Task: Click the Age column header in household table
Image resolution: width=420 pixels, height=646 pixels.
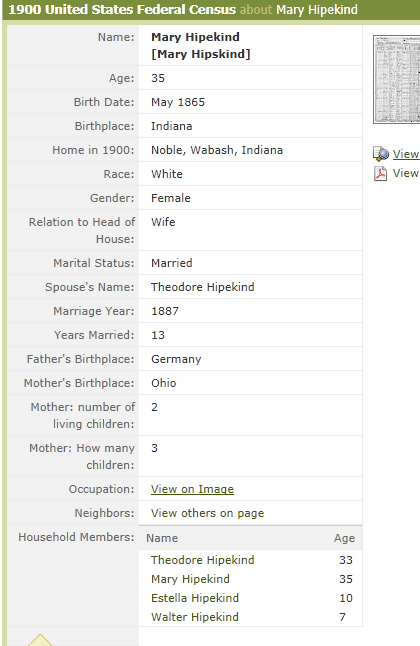Action: tap(344, 538)
